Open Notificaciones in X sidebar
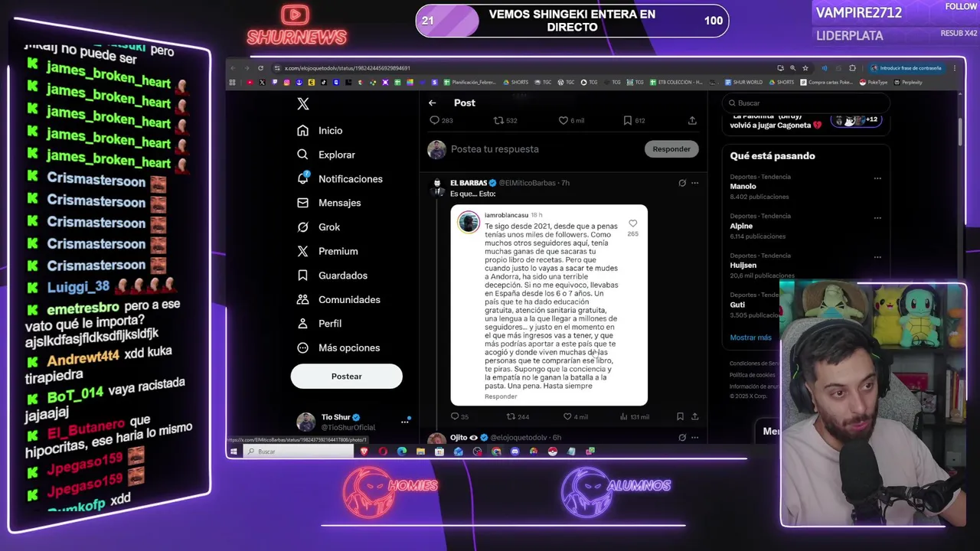Screen dimensions: 980x551 [x=340, y=179]
